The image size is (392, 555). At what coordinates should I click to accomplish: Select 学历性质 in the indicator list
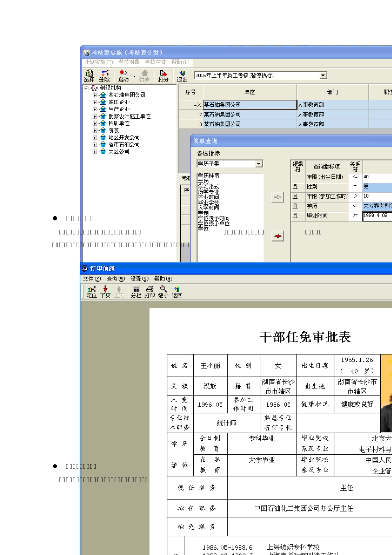click(x=208, y=176)
